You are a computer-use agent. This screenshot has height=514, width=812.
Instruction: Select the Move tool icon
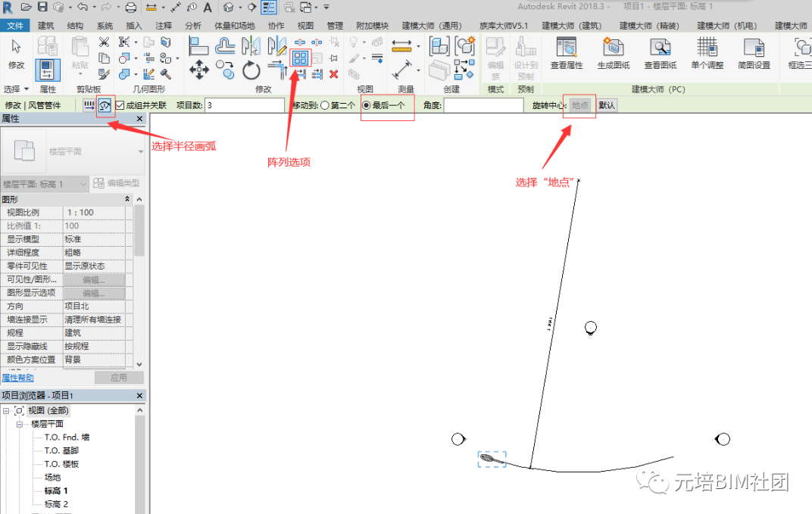coord(199,70)
